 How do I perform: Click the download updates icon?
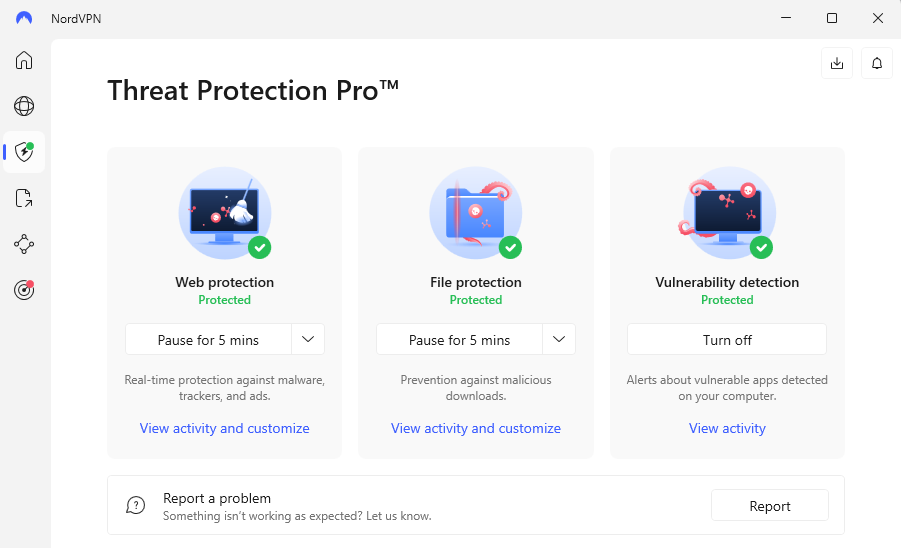[x=837, y=63]
